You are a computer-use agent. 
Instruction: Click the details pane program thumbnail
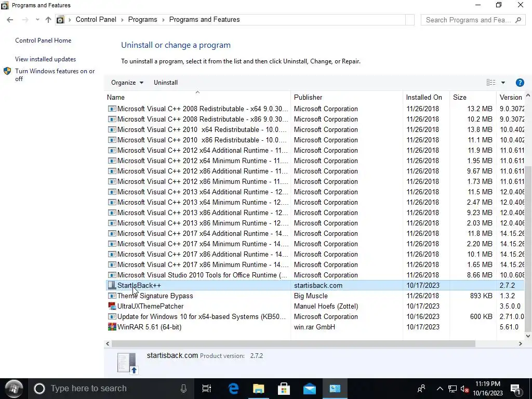(128, 363)
